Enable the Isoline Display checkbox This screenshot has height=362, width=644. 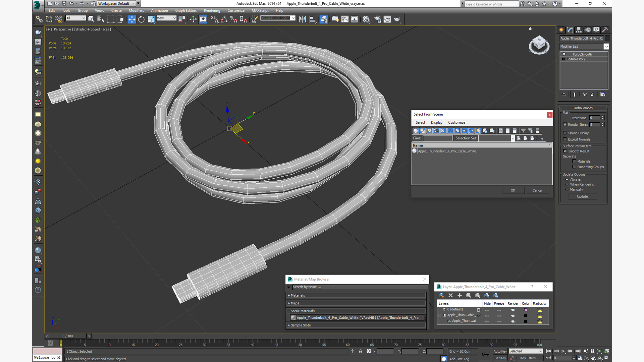click(565, 133)
